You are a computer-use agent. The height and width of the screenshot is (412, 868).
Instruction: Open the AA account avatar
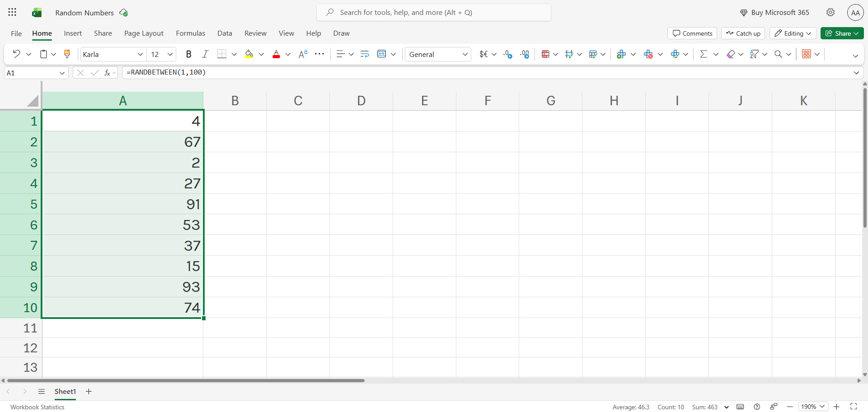pyautogui.click(x=855, y=13)
